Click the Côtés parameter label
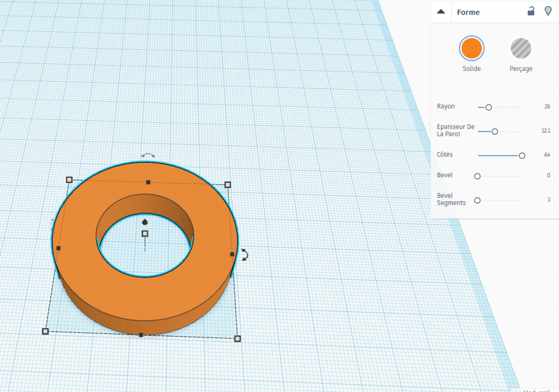The image size is (559, 392). point(444,154)
